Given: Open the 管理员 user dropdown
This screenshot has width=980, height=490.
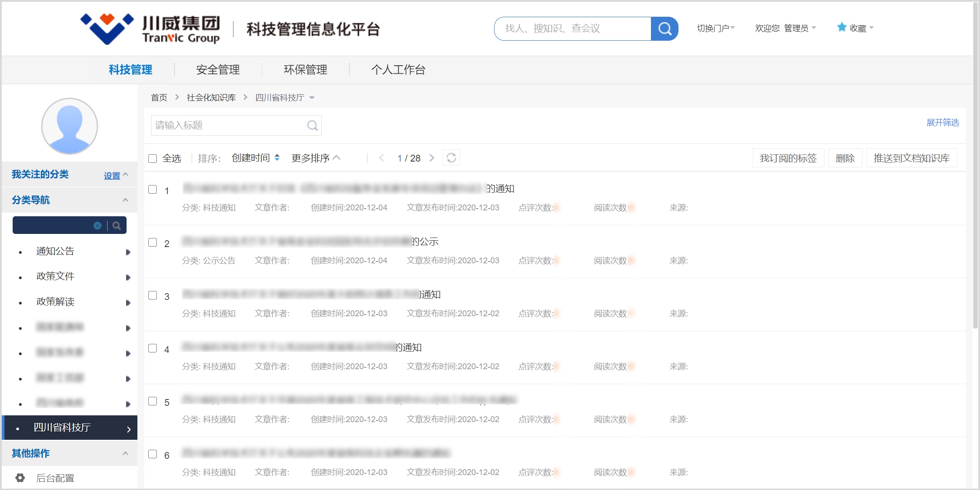Looking at the screenshot, I should (x=800, y=28).
